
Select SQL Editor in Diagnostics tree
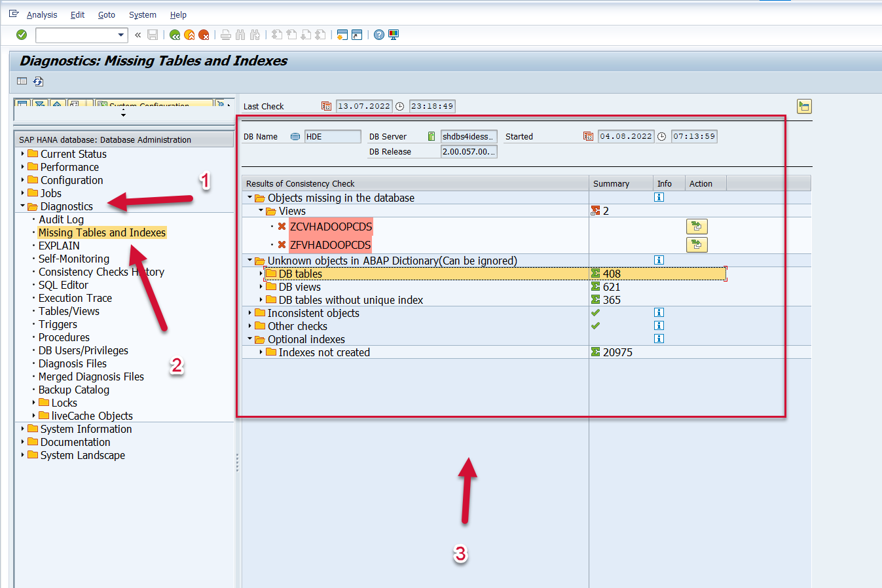pyautogui.click(x=63, y=285)
